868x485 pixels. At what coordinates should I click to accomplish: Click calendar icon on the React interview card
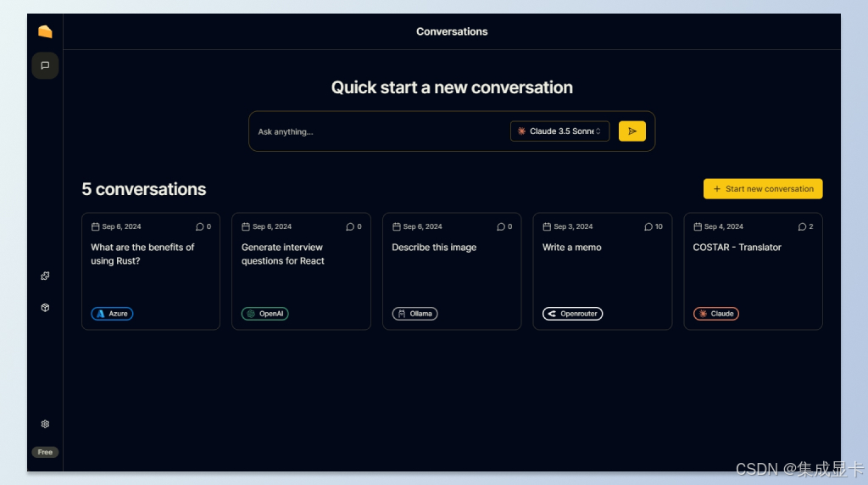click(x=246, y=226)
